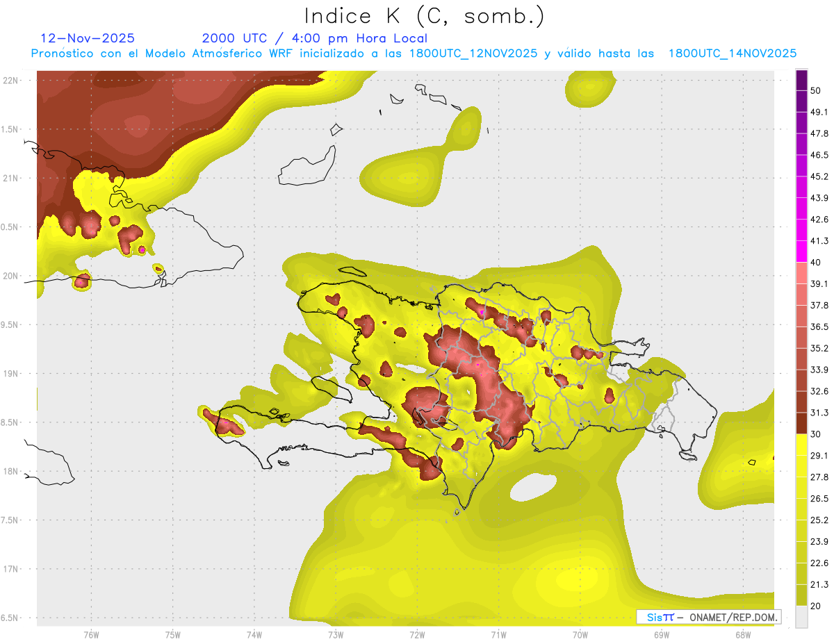The image size is (834, 644).
Task: Click the colorbar value '47.8'
Action: pyautogui.click(x=819, y=133)
